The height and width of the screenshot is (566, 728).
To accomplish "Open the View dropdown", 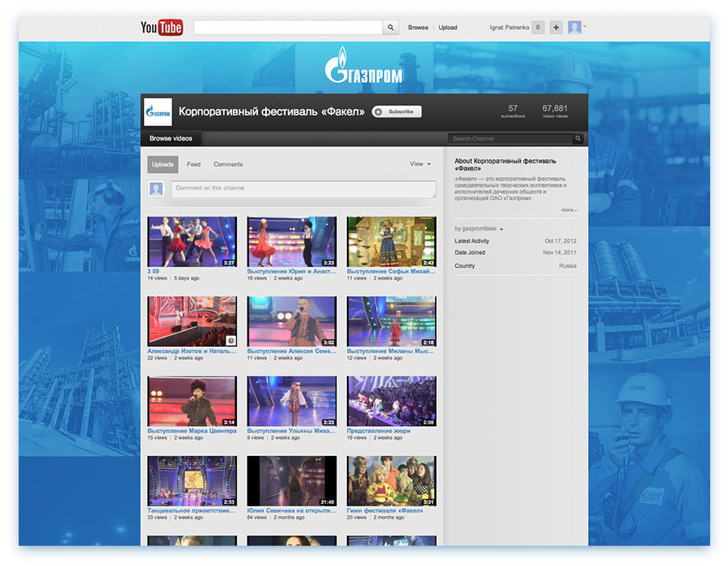I will [420, 163].
